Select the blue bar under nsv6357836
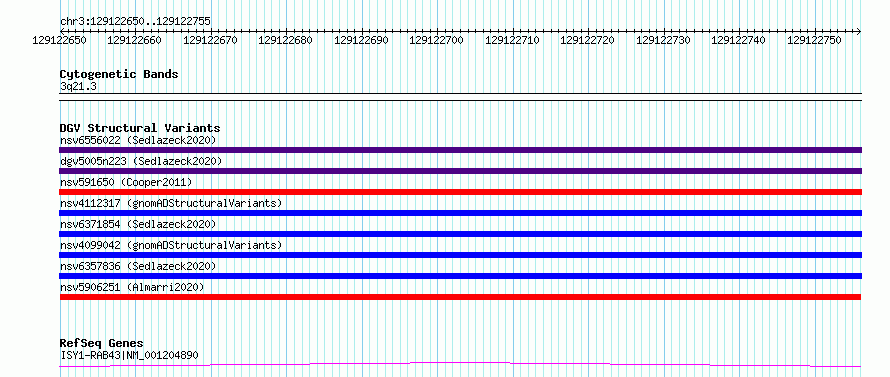 (x=460, y=276)
